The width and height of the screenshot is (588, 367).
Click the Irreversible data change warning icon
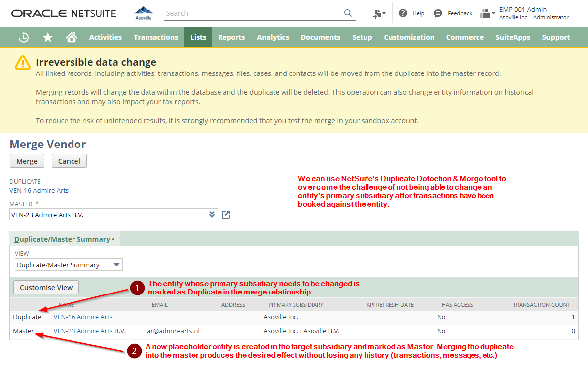click(22, 63)
